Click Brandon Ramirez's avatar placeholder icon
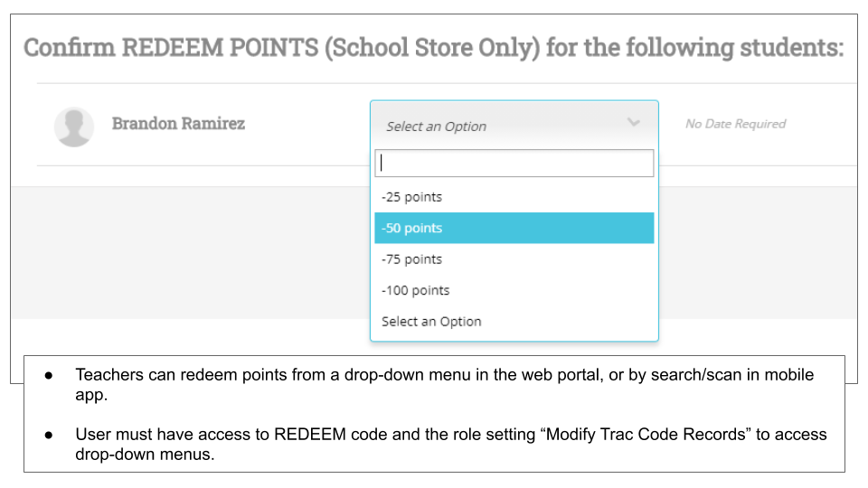This screenshot has height=488, width=868. click(x=73, y=127)
